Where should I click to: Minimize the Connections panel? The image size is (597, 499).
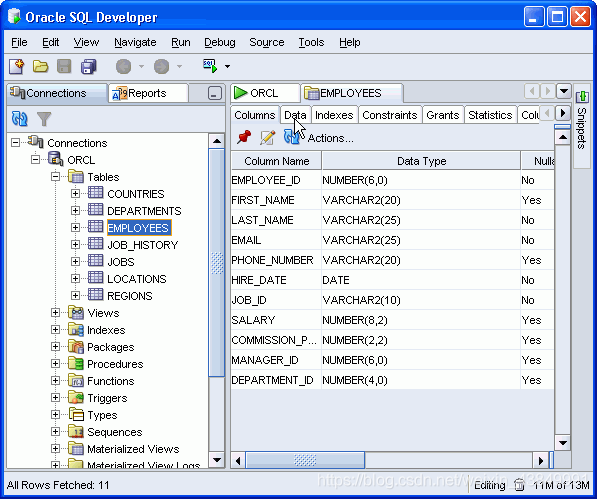coord(215,93)
